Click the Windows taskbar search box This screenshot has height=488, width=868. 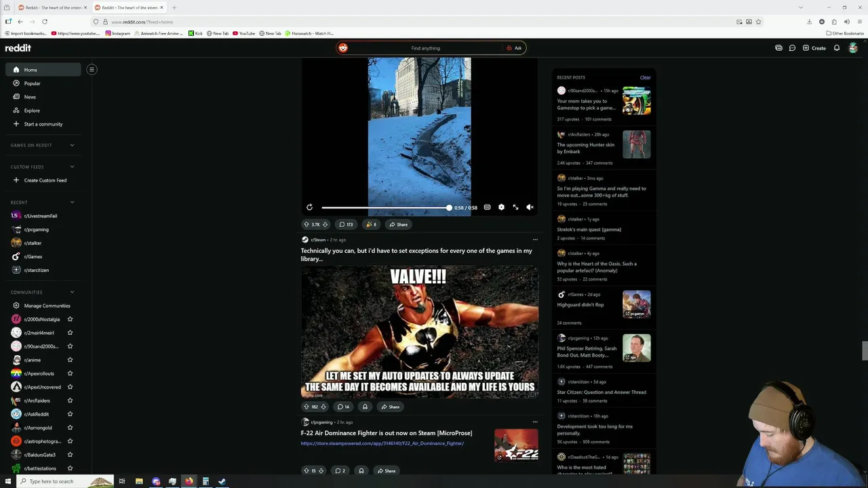coord(66,481)
